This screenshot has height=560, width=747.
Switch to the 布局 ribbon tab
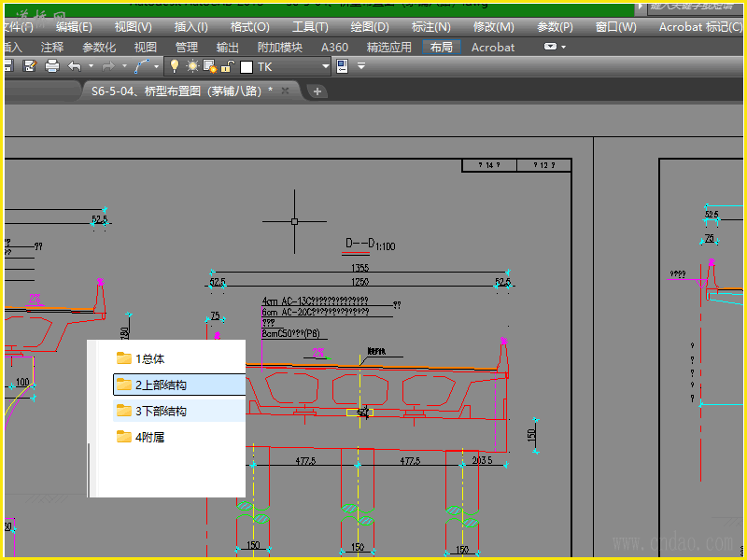click(x=442, y=47)
